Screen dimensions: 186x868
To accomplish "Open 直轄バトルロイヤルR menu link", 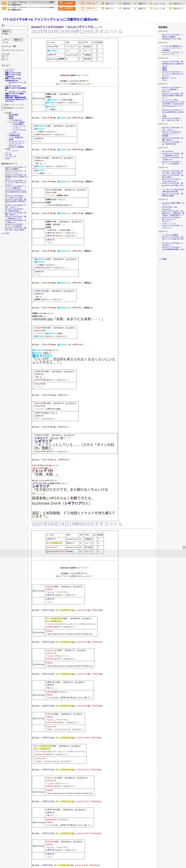I will tap(13, 73).
